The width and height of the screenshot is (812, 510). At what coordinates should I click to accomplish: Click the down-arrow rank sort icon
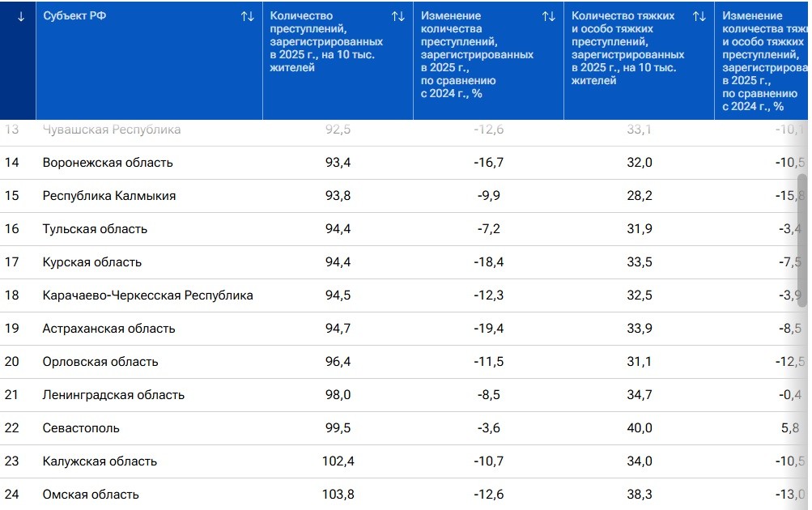(21, 16)
